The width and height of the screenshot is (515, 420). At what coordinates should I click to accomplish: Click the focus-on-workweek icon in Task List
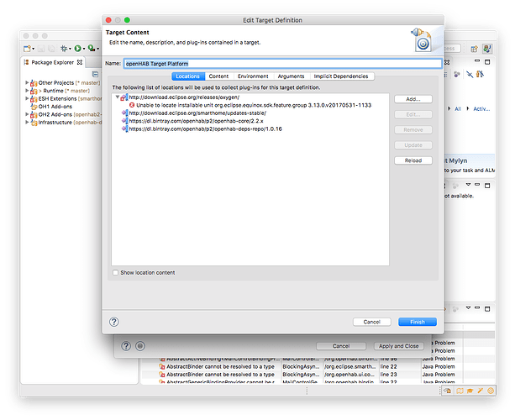click(x=481, y=74)
